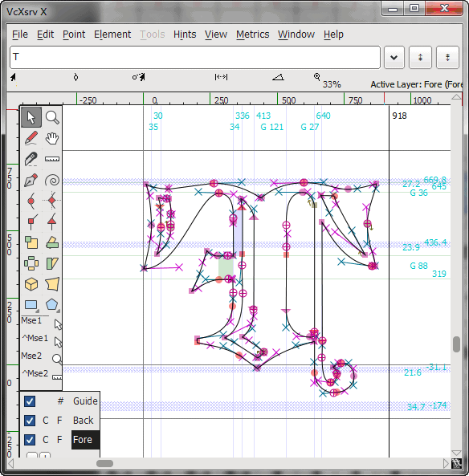Select the Rectangle shape tool
Screen dimensions: 469x476
[x=31, y=305]
